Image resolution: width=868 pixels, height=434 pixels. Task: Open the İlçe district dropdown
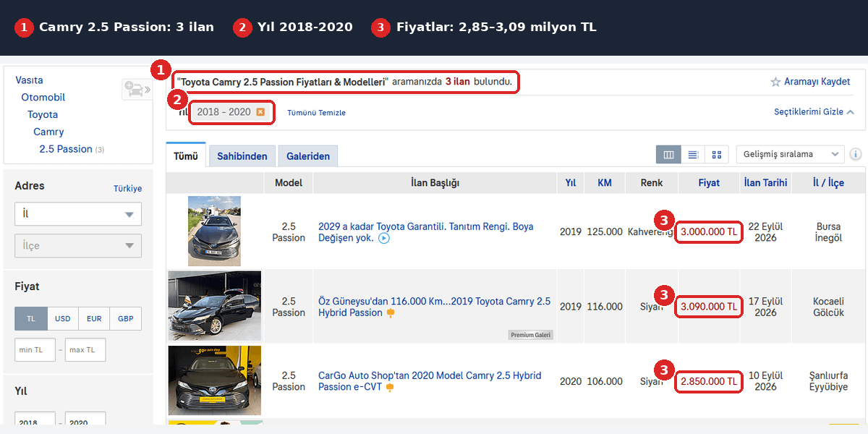tap(78, 246)
